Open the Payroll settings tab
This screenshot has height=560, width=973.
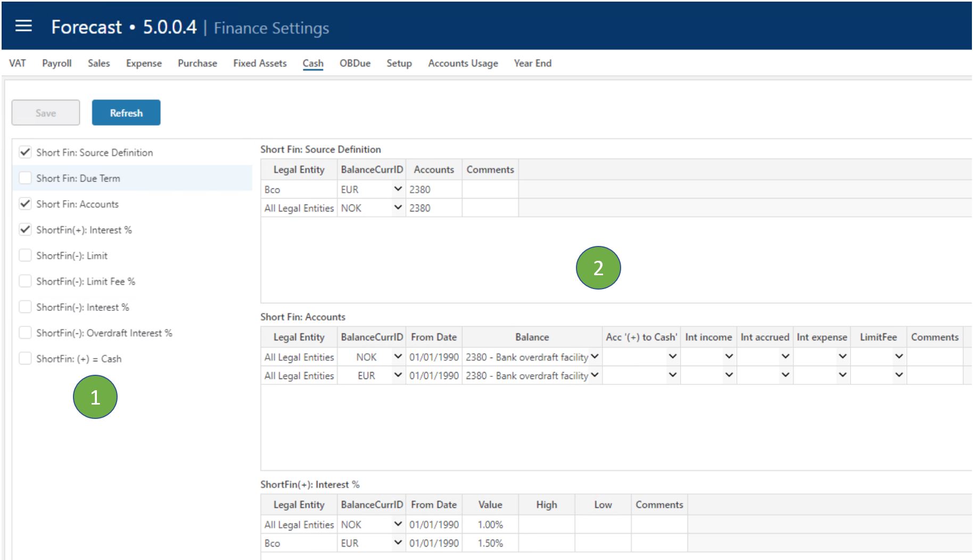click(x=56, y=63)
